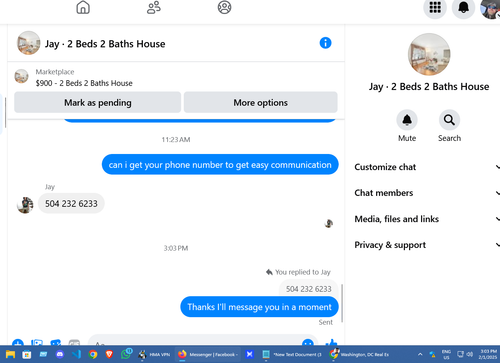Expand the Chat members section
Image resolution: width=500 pixels, height=363 pixels.
(x=427, y=193)
